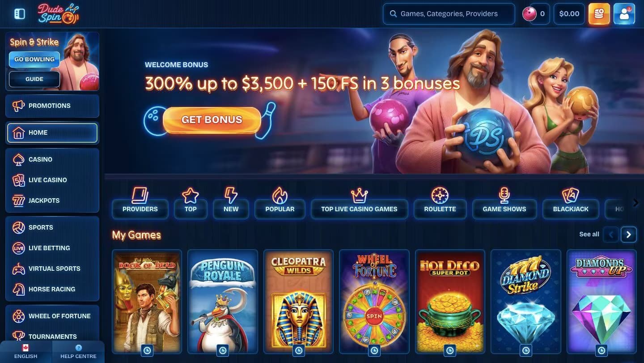
Task: Claim the welcome offer via Get Bonus
Action: [212, 120]
